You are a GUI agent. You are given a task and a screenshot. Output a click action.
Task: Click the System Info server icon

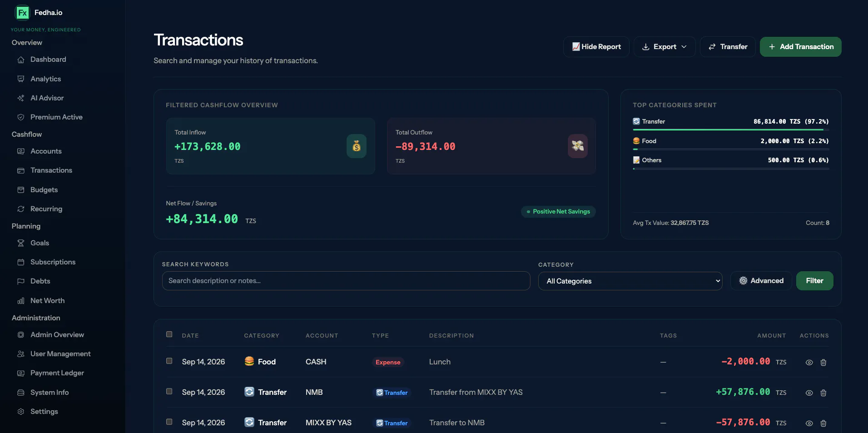21,393
